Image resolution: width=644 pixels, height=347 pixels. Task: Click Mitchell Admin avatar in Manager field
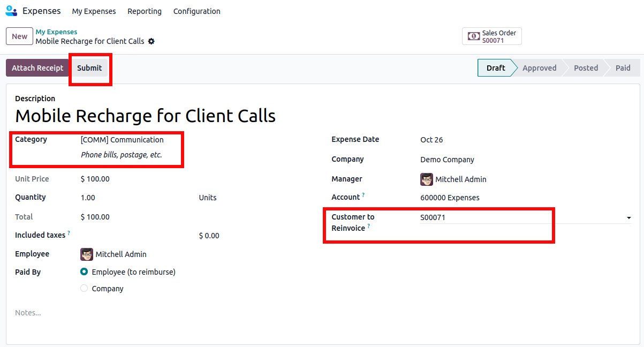point(427,179)
